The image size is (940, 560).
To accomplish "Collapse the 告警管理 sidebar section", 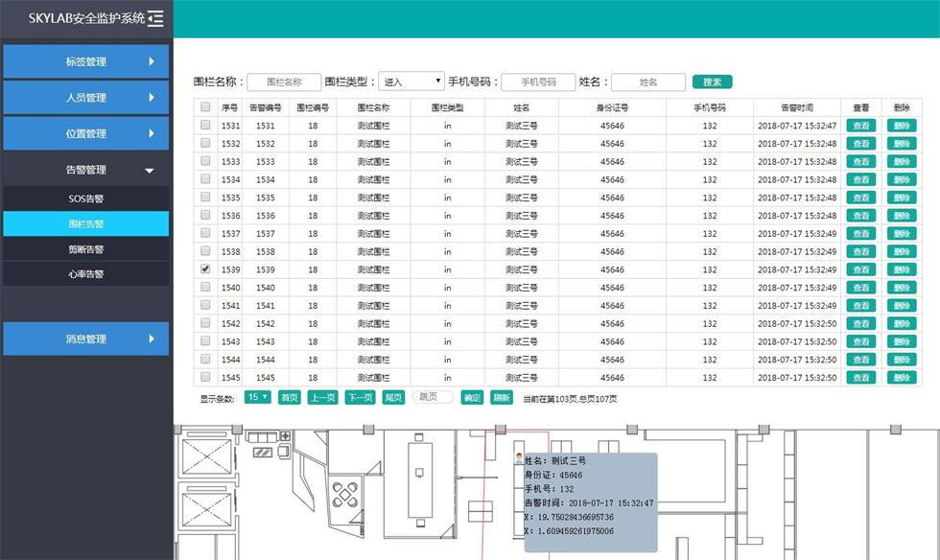I will click(x=86, y=169).
